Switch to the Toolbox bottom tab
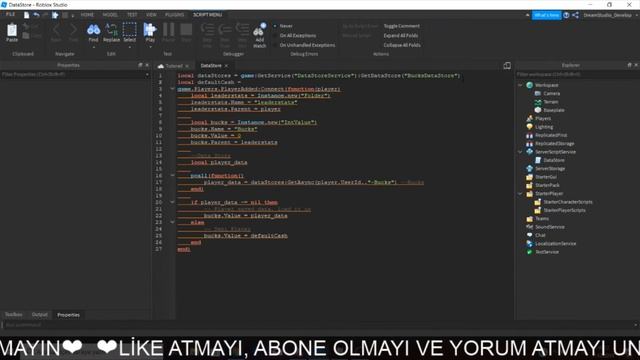The height and width of the screenshot is (360, 640). tap(13, 315)
